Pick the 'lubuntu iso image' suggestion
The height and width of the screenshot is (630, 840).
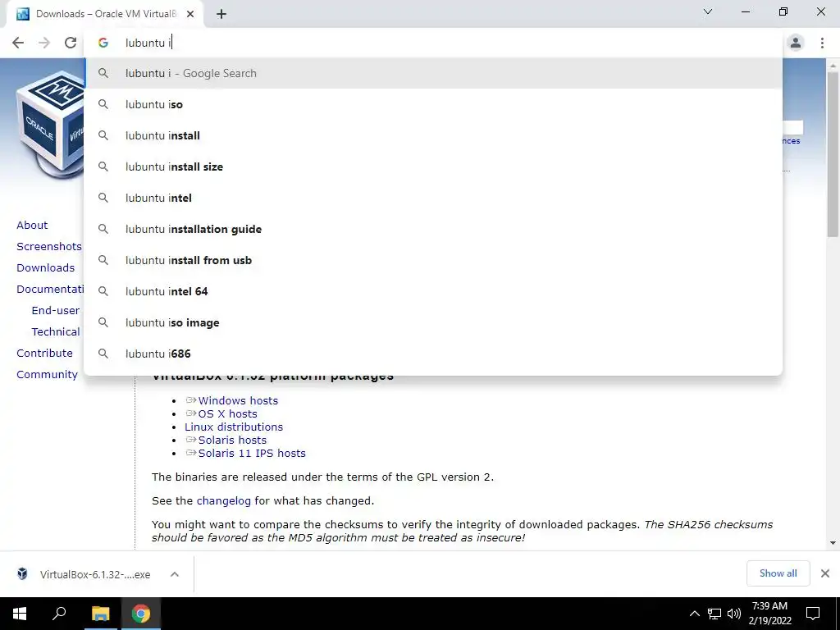[x=433, y=322]
